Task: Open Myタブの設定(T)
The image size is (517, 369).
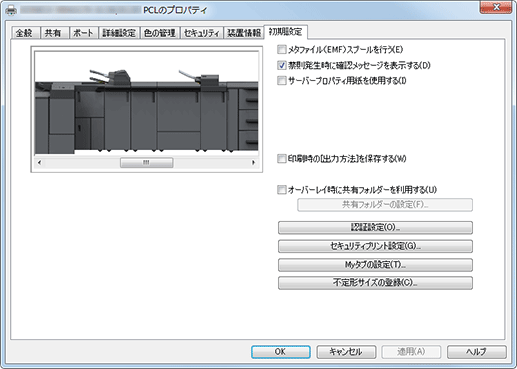Action: (x=375, y=265)
